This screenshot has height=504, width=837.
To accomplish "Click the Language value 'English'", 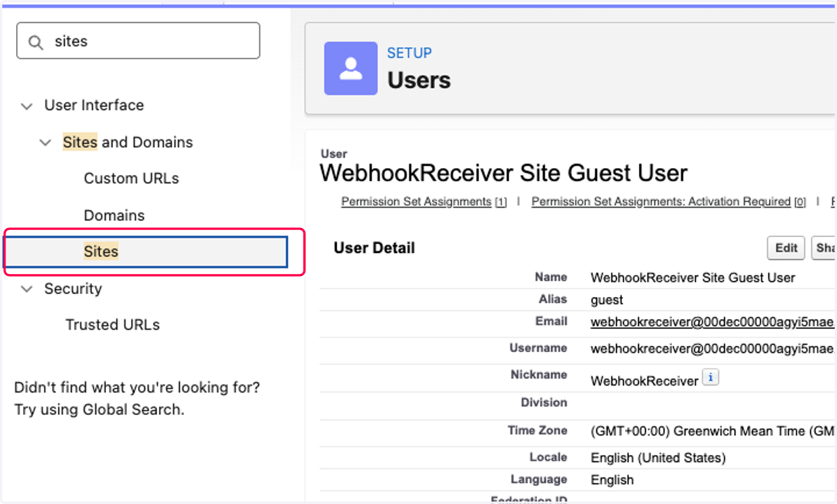I will click(x=612, y=480).
